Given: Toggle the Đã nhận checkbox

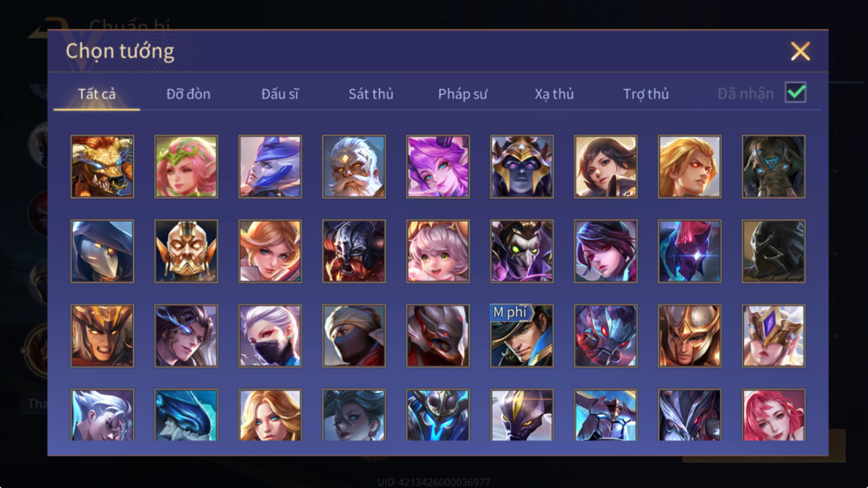Looking at the screenshot, I should pos(795,92).
